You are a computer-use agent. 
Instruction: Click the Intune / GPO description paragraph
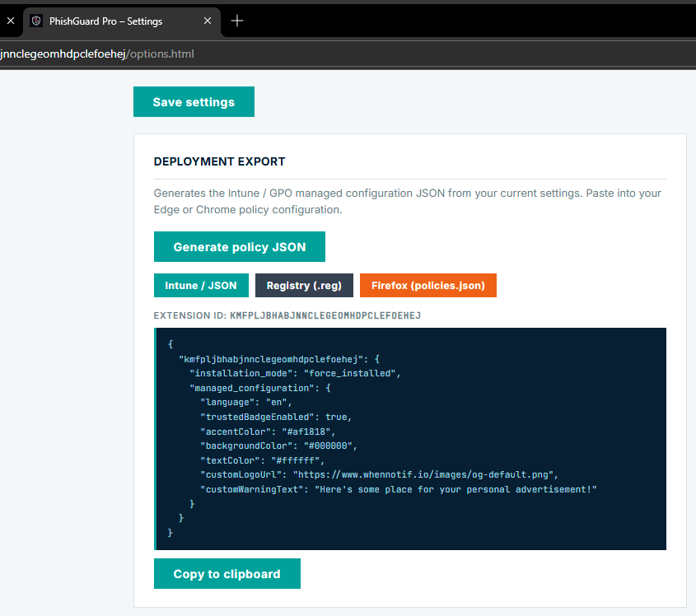(x=408, y=202)
